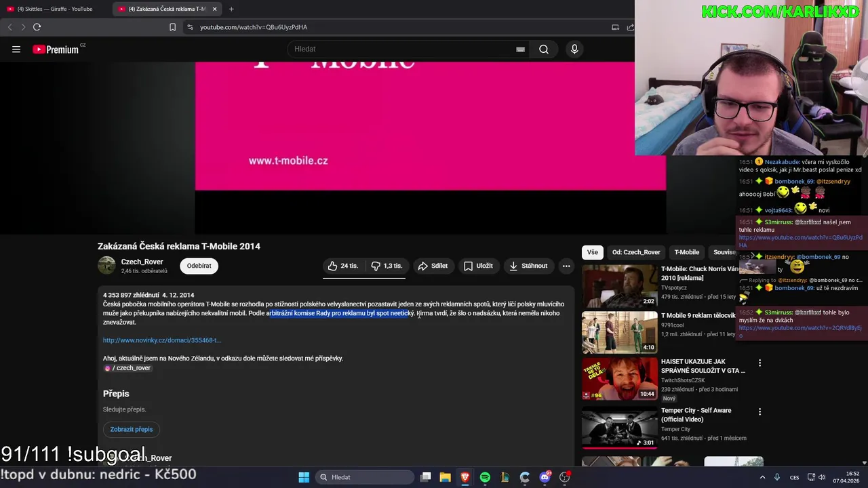The image size is (868, 488).
Task: Click the browser address bar URL
Action: [x=254, y=27]
